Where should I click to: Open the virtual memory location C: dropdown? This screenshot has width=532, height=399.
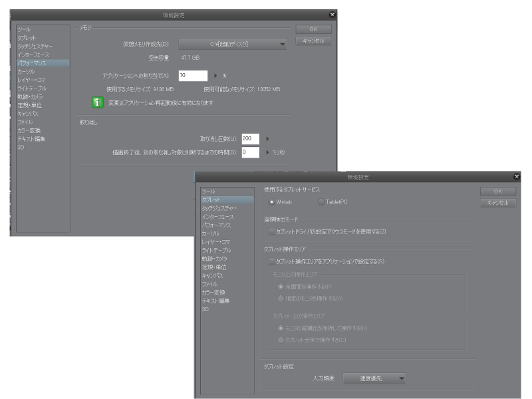[232, 44]
